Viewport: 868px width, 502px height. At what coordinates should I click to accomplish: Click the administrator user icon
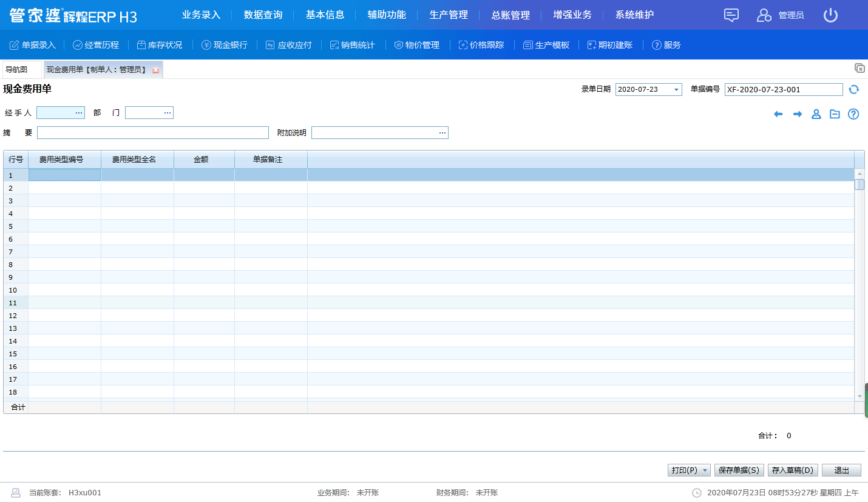(x=764, y=15)
